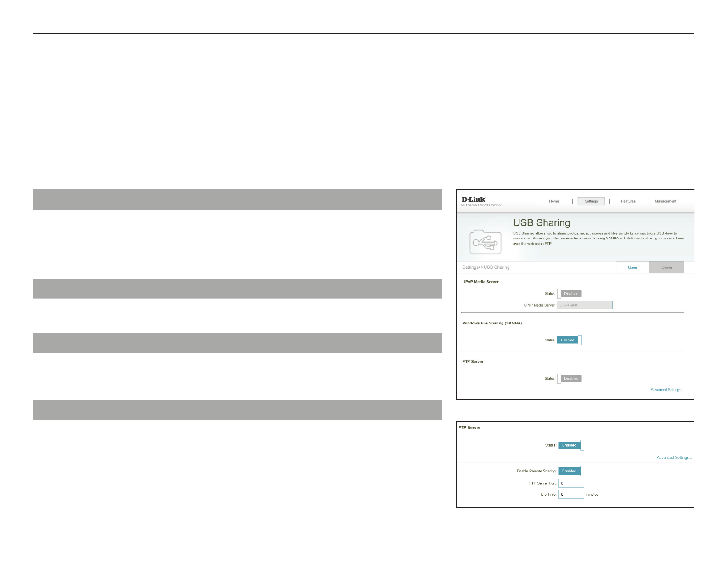Toggle UPnP Media Server status switch
Viewport: 728px width, 563px height.
click(x=570, y=294)
